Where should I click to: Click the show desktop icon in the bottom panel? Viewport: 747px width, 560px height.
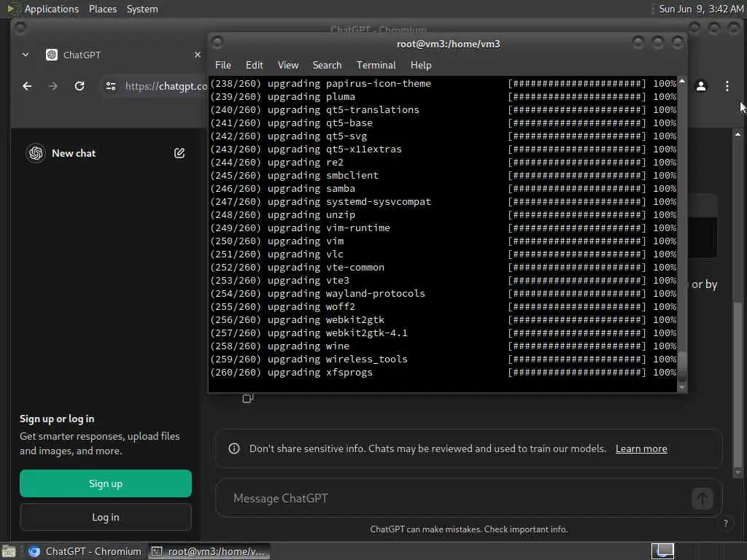coord(9,551)
